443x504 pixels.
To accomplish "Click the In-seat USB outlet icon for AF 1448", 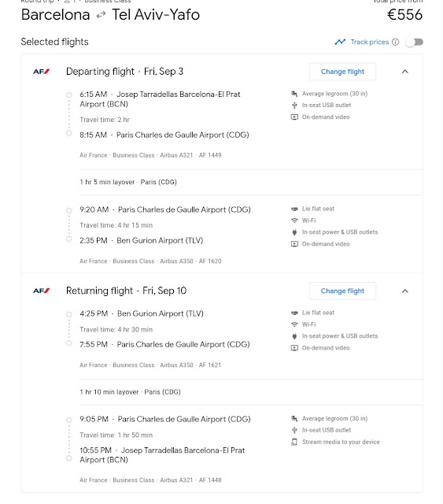I will (294, 431).
